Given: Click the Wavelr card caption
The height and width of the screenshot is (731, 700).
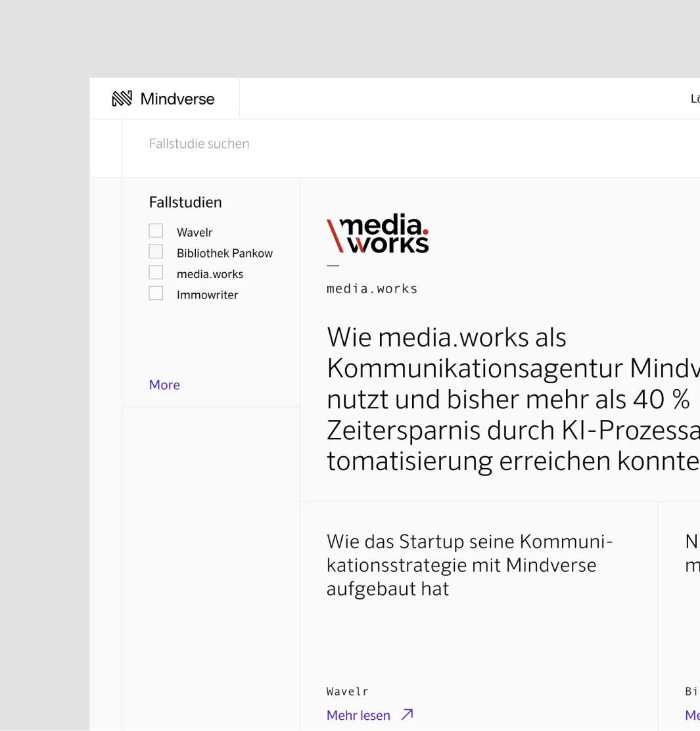Looking at the screenshot, I should pos(347,692).
